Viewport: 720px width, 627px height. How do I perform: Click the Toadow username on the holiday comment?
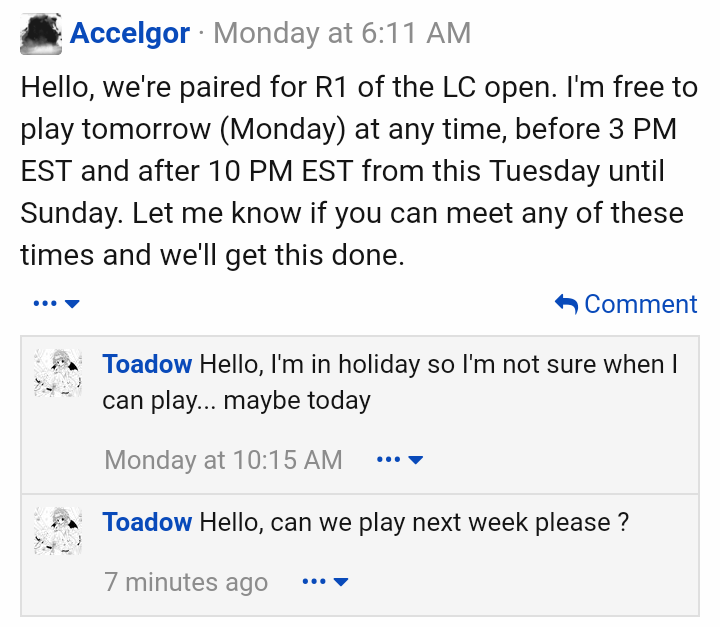(x=147, y=364)
